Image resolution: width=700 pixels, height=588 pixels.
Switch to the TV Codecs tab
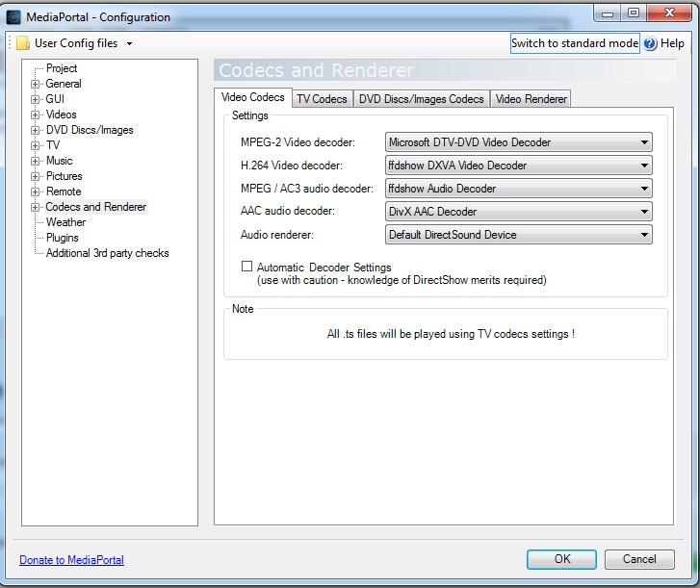pos(322,99)
